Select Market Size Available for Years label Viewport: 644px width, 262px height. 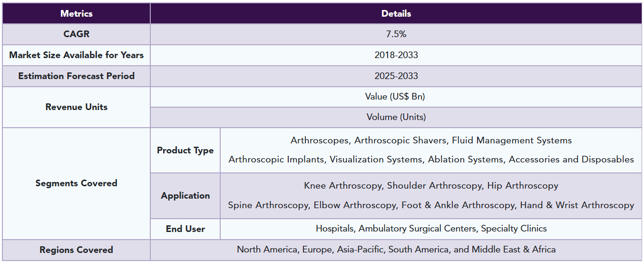76,55
